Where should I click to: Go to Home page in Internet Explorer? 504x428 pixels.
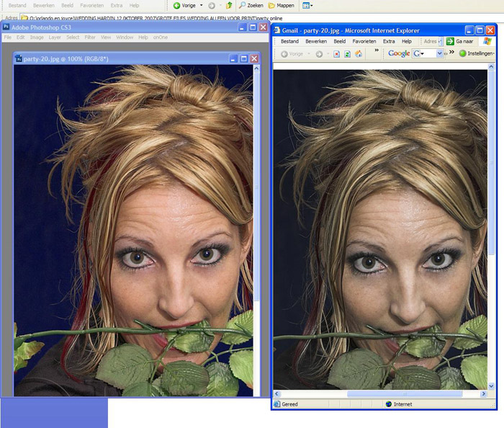click(x=358, y=54)
